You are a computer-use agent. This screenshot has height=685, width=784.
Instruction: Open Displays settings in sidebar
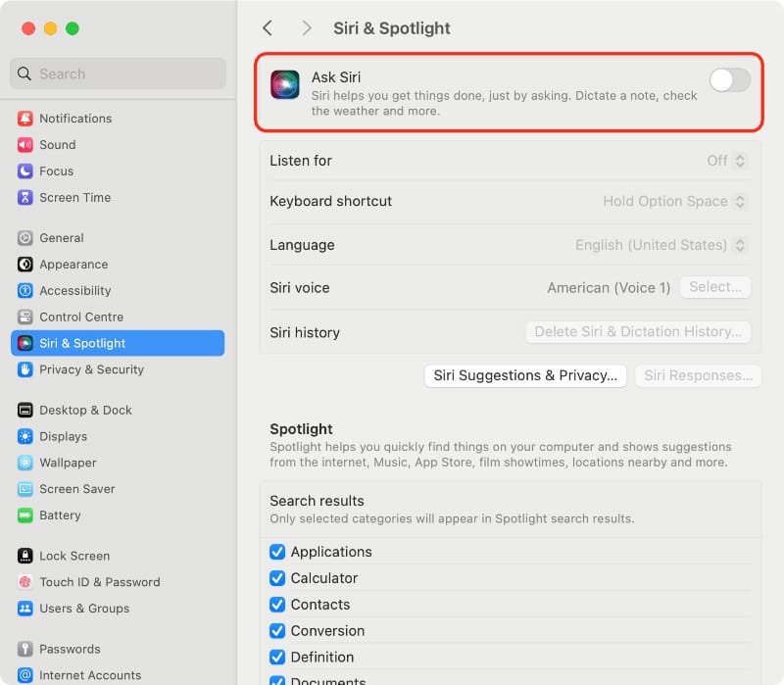118,436
